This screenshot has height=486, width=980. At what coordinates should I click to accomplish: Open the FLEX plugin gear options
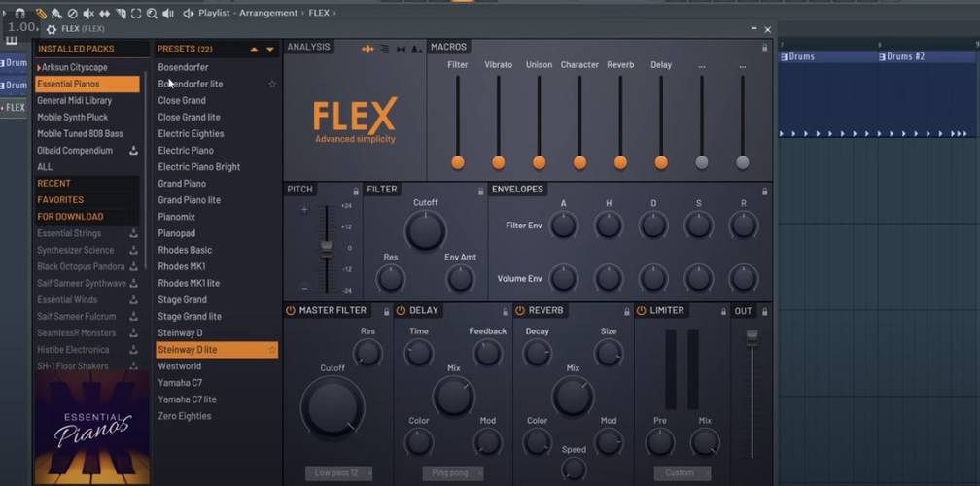pos(52,29)
